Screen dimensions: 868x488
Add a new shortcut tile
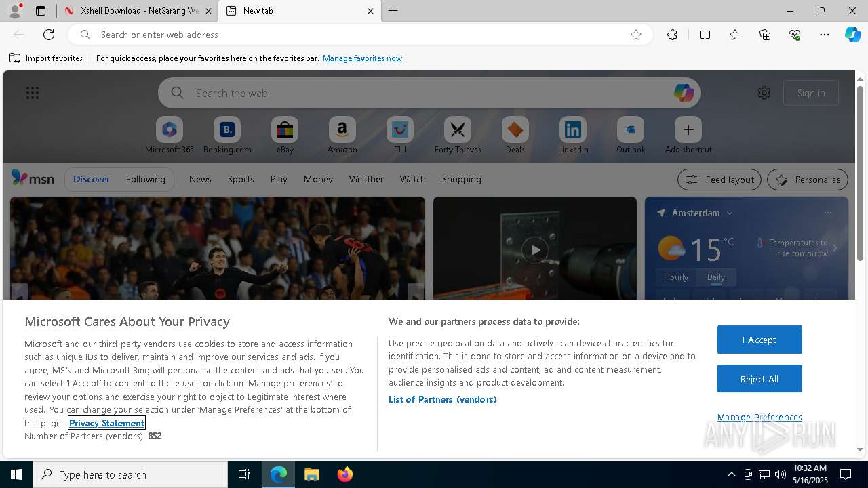coord(688,136)
